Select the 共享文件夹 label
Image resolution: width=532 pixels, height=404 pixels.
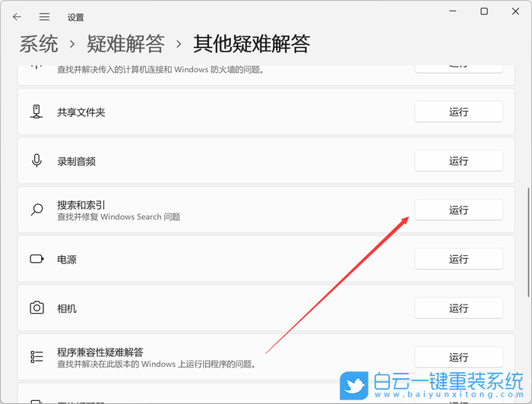point(81,112)
